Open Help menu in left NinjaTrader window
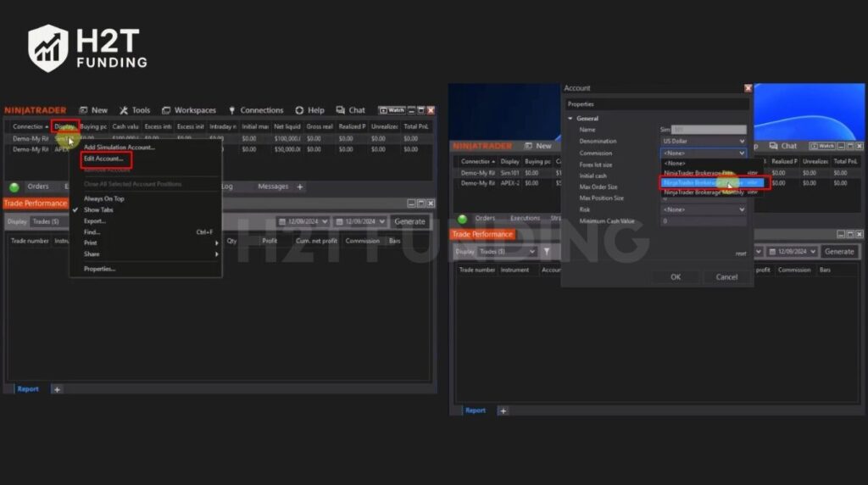 coord(309,110)
